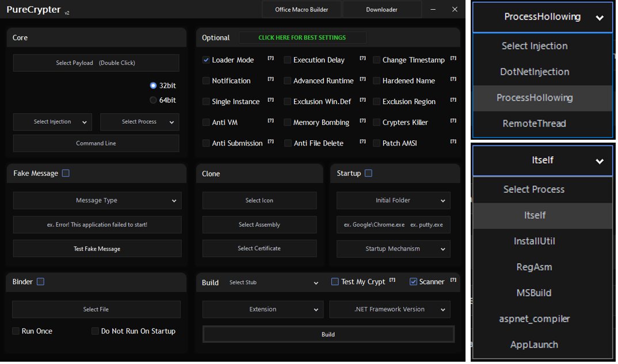
Task: Click the Select Payload button
Action: (96, 63)
